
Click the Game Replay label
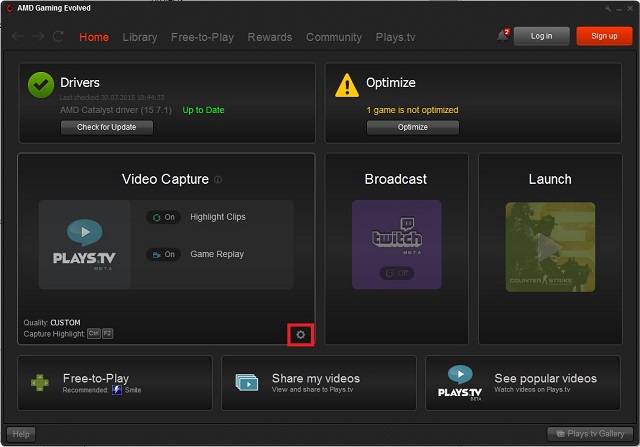click(217, 254)
